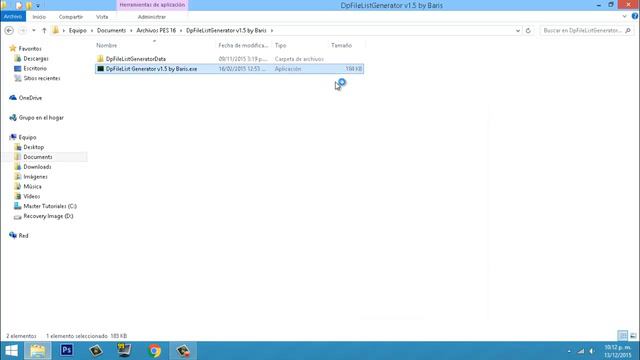Open the fifth taskbar computer app
Viewport: 640px width, 360px height.
tap(124, 350)
